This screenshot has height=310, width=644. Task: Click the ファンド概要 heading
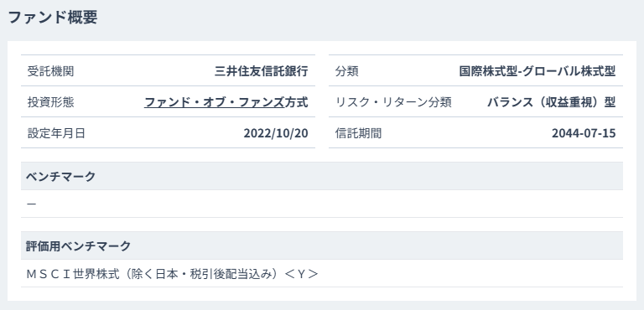coord(53,18)
